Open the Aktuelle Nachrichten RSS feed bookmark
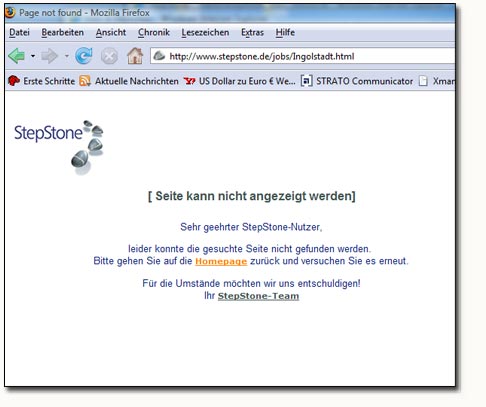486x407 pixels. coord(129,81)
